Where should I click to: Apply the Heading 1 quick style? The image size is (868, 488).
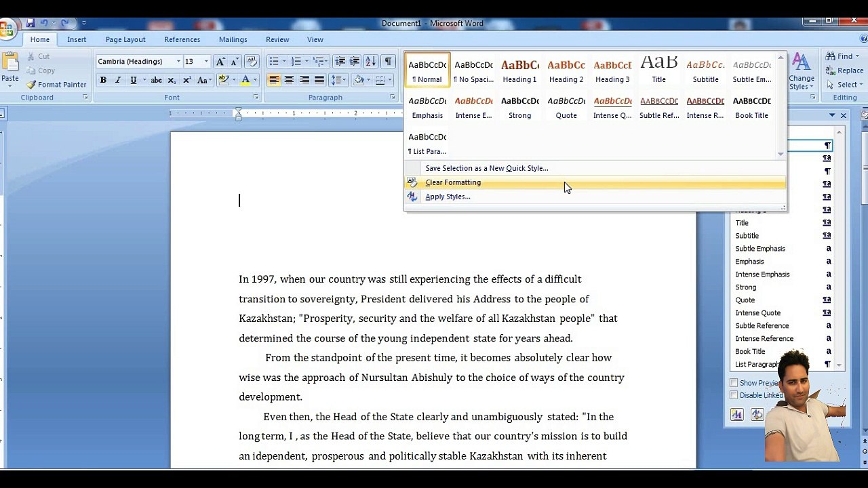click(520, 70)
